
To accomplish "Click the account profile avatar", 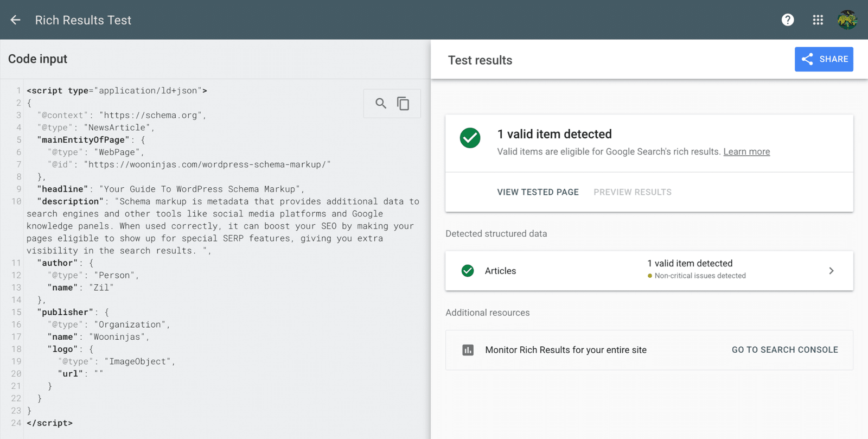I will pyautogui.click(x=847, y=20).
